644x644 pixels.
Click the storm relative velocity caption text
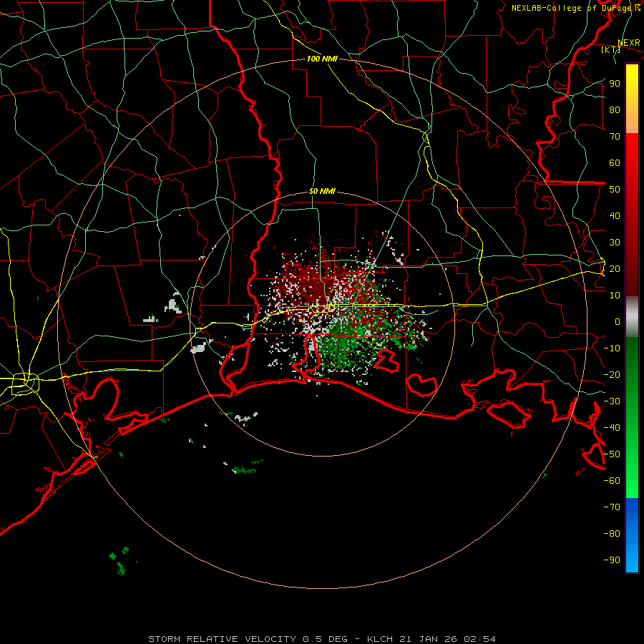(x=321, y=639)
